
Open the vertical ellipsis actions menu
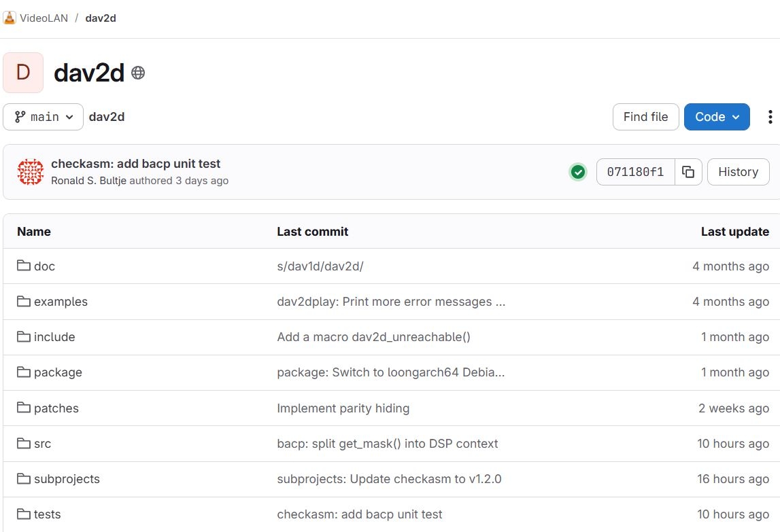[770, 117]
